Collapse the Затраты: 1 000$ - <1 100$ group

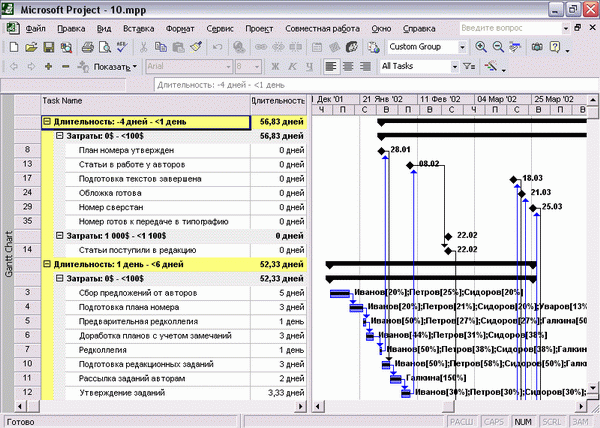point(59,236)
